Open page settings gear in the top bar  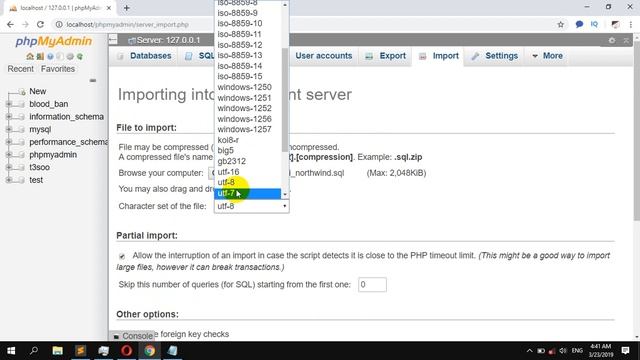(611, 40)
